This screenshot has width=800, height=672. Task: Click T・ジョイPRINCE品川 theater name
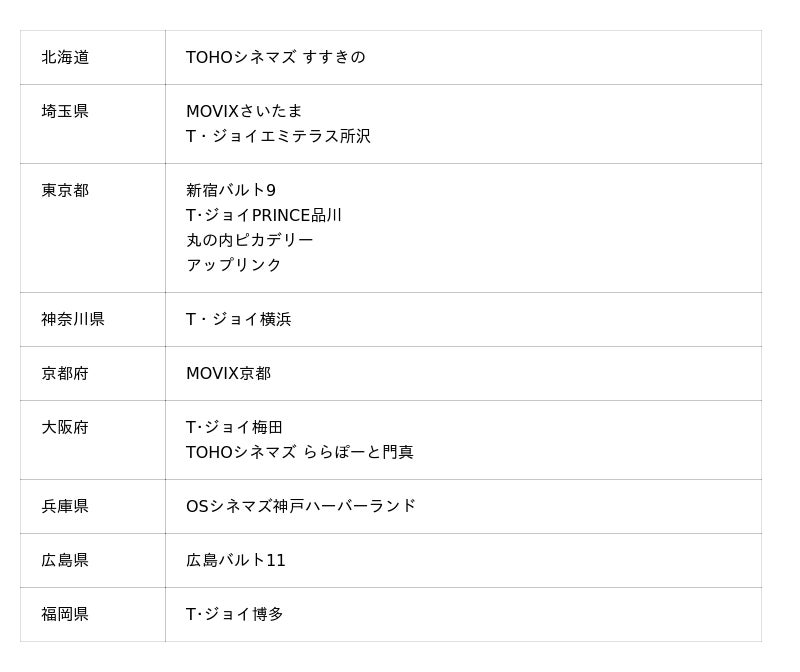(264, 215)
